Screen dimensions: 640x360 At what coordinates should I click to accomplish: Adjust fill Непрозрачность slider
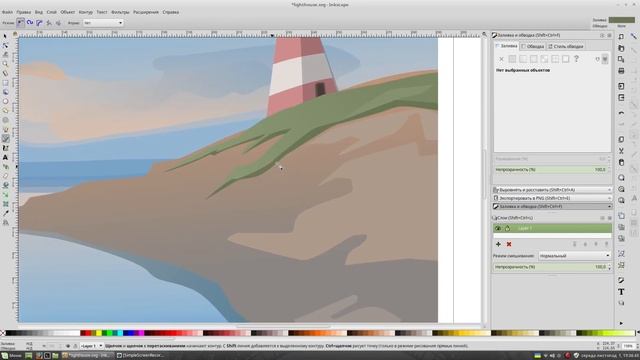tap(552, 169)
